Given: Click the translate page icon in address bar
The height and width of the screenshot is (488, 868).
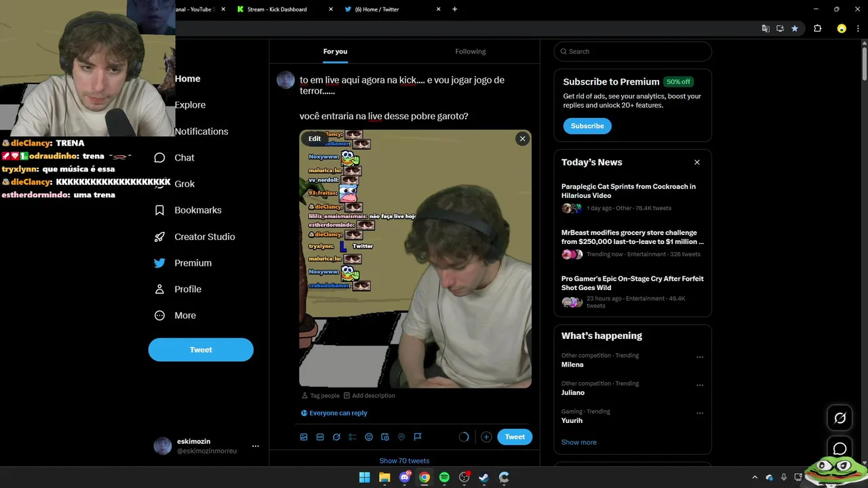Looking at the screenshot, I should (766, 28).
